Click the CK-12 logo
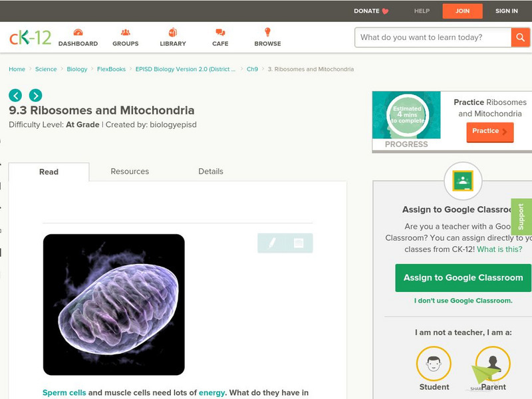The image size is (532, 399). tap(30, 37)
